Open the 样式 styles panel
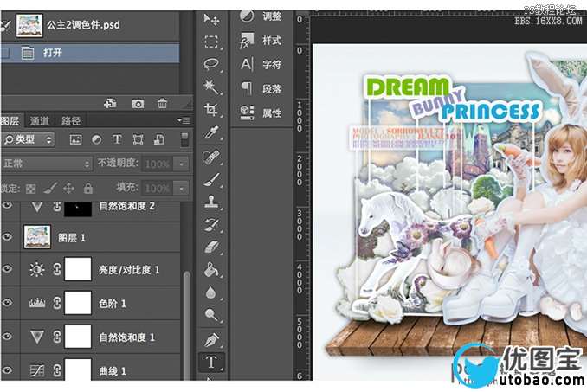 click(261, 40)
